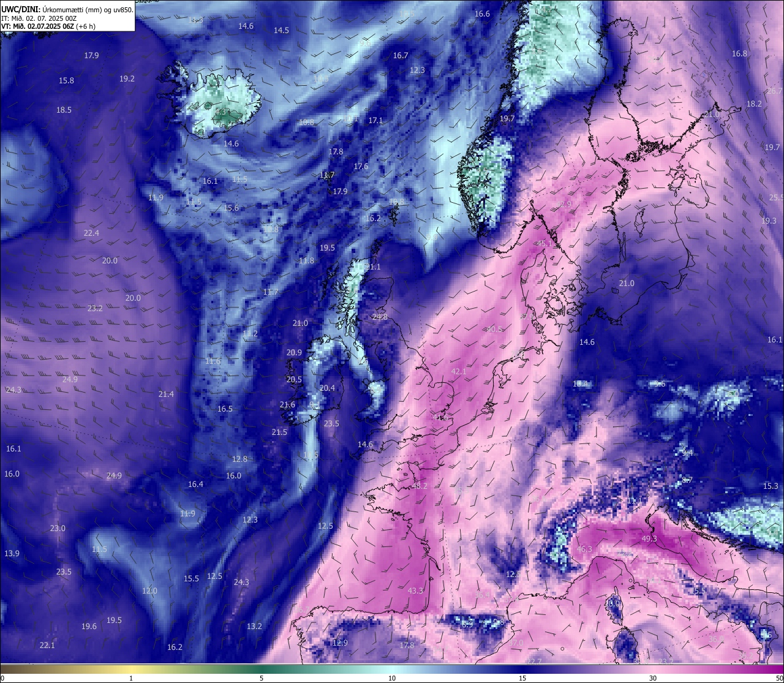784x683 pixels.
Task: Click the 22.1 value near the bottom left
Action: tap(47, 645)
